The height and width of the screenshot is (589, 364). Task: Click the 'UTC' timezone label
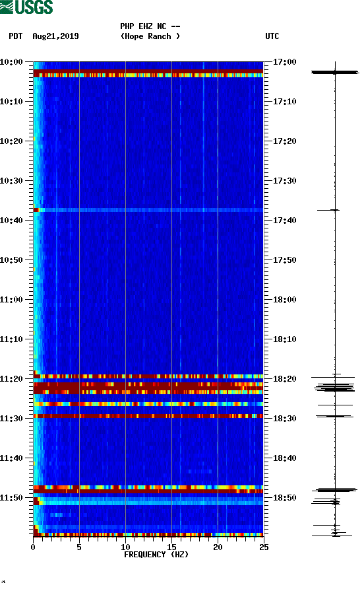tap(272, 36)
